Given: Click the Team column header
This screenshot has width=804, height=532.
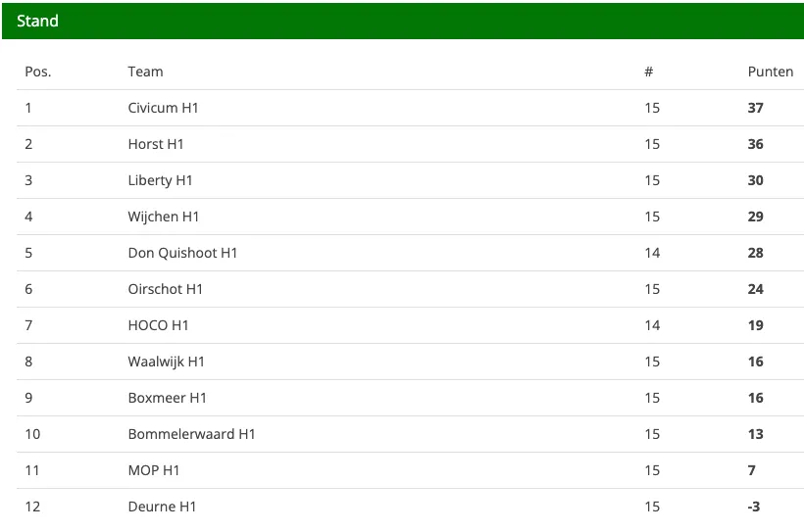Looking at the screenshot, I should (146, 72).
